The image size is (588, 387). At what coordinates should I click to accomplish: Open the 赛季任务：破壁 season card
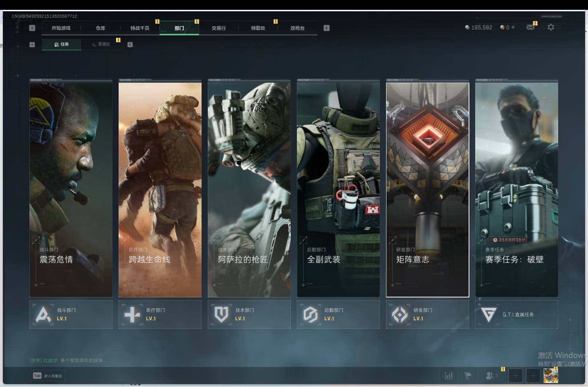(517, 190)
